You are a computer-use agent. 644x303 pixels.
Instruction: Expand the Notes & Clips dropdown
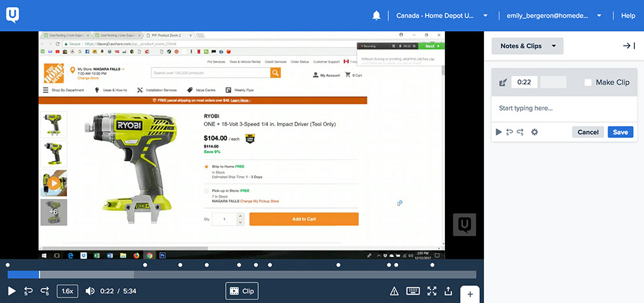pyautogui.click(x=528, y=46)
